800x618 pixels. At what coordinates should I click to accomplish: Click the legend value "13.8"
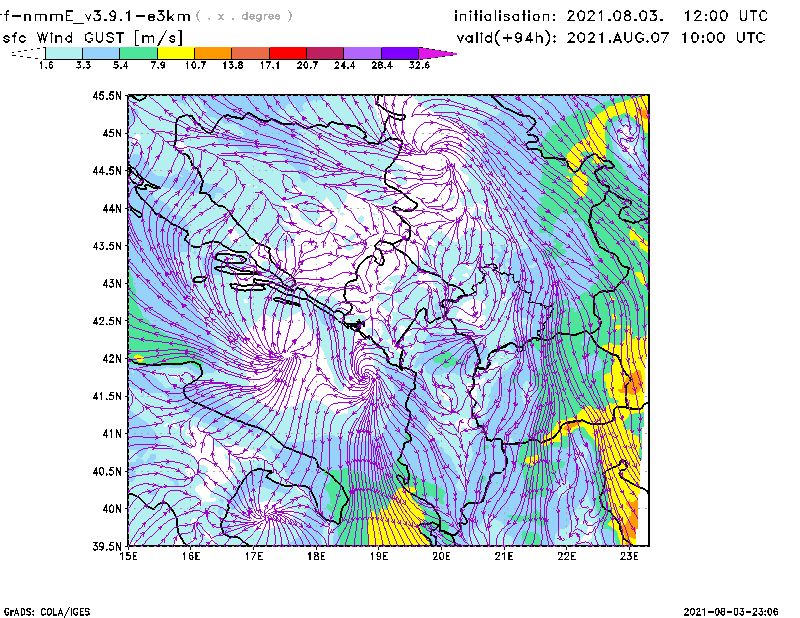pos(232,65)
